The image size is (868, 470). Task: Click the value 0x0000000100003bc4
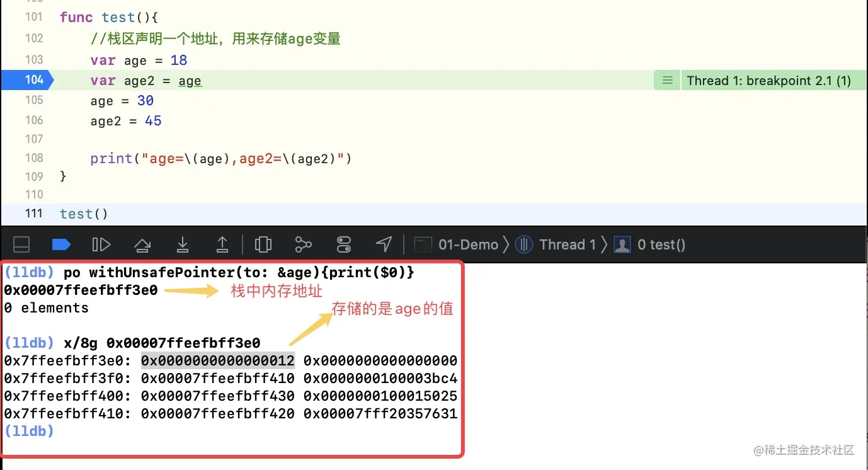380,379
